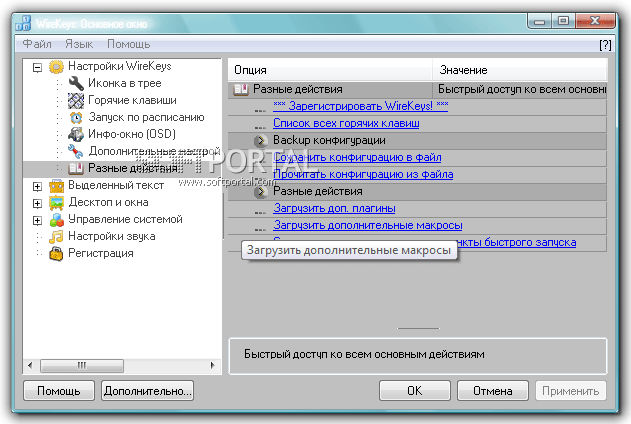Select Настройки звука tree item
The image size is (631, 424).
point(112,236)
